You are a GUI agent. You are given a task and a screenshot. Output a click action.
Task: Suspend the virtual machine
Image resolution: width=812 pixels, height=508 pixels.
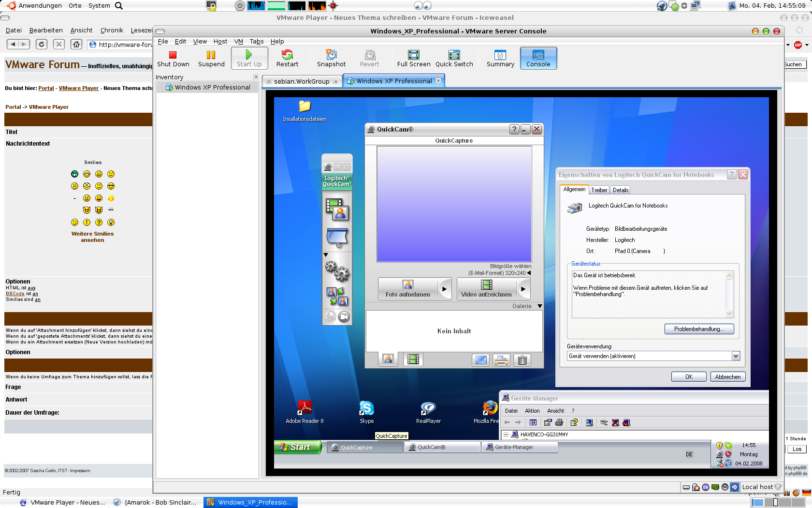pos(211,58)
